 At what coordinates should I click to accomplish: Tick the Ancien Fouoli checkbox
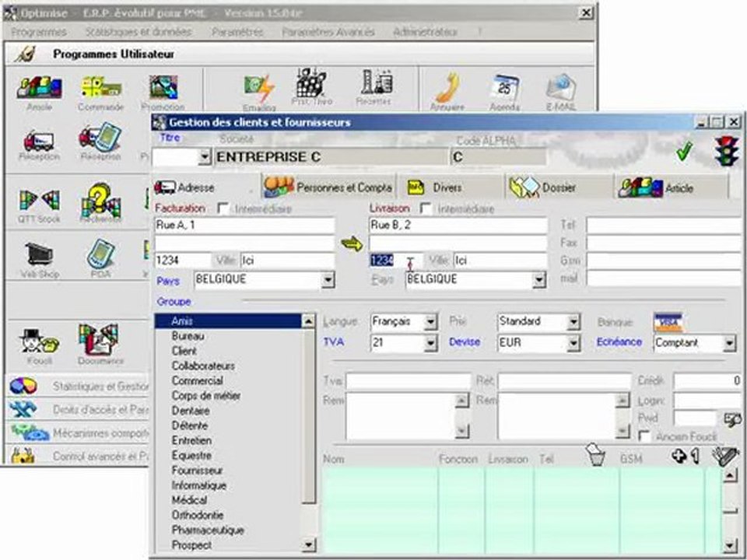[x=644, y=436]
